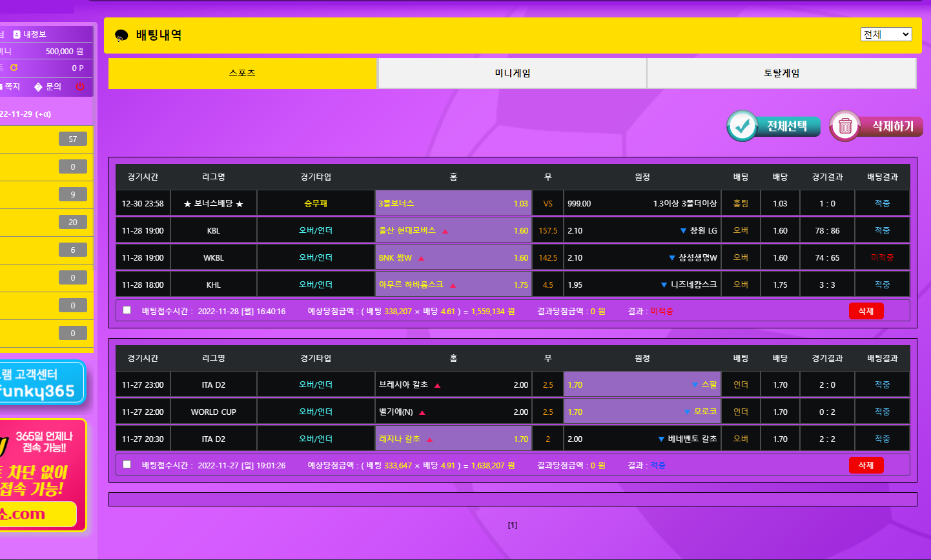Check the box for the 2022-11-27 bet slip
Screen dimensions: 931x560
click(x=127, y=465)
